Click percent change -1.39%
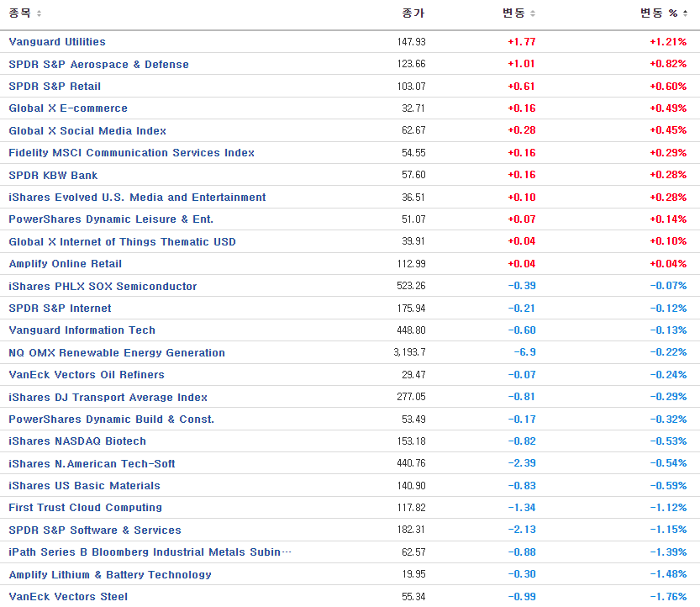The image size is (700, 607). [668, 552]
